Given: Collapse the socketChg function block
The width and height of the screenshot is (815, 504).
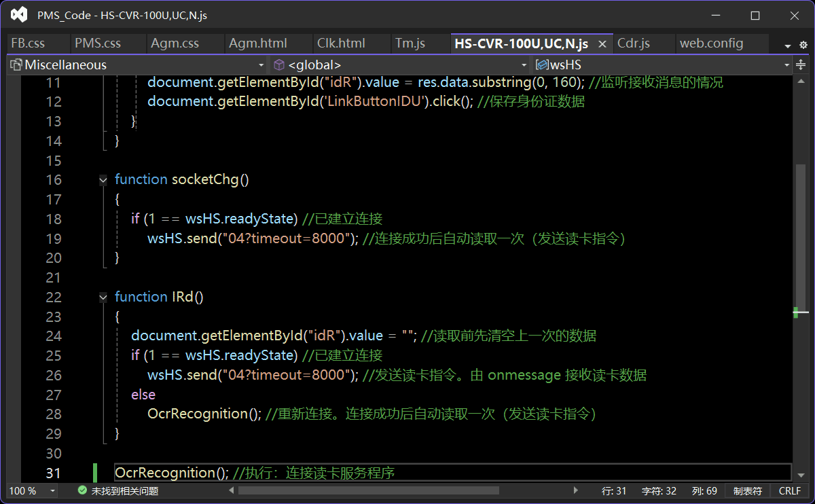Looking at the screenshot, I should [x=103, y=180].
